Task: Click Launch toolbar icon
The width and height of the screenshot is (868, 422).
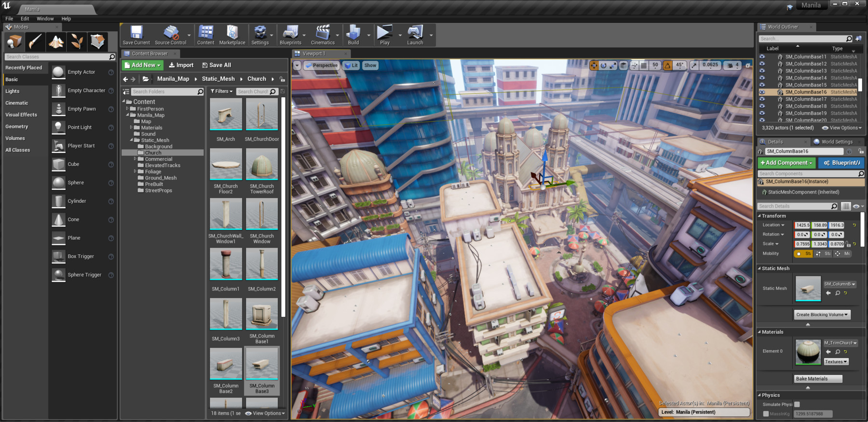Action: coord(415,35)
